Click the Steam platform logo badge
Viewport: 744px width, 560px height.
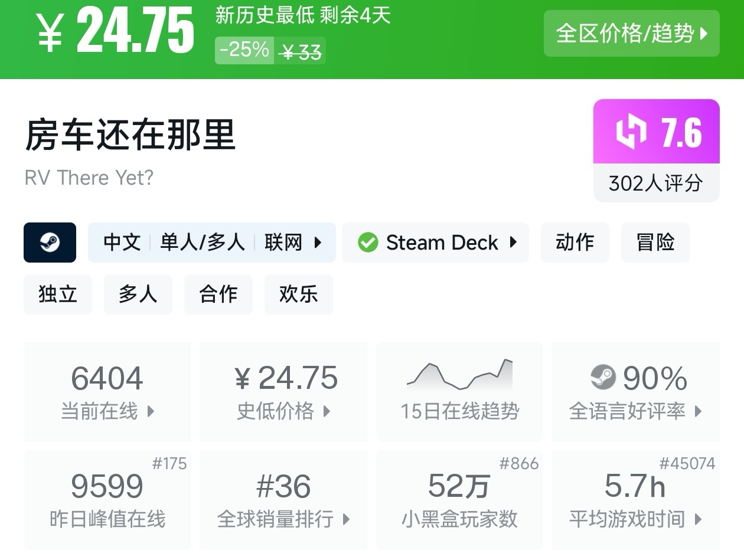click(x=50, y=243)
